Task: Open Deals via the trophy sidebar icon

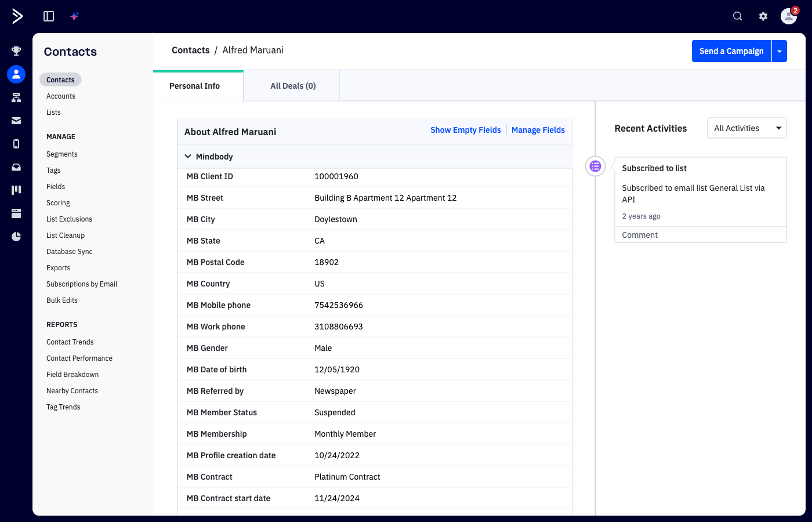Action: point(16,51)
